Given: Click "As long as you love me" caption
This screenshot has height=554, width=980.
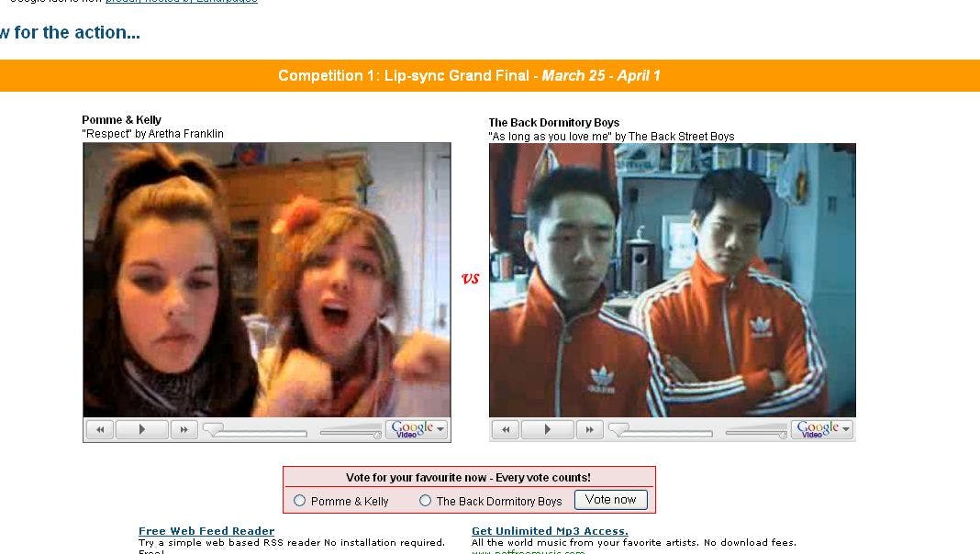Looking at the screenshot, I should [611, 136].
